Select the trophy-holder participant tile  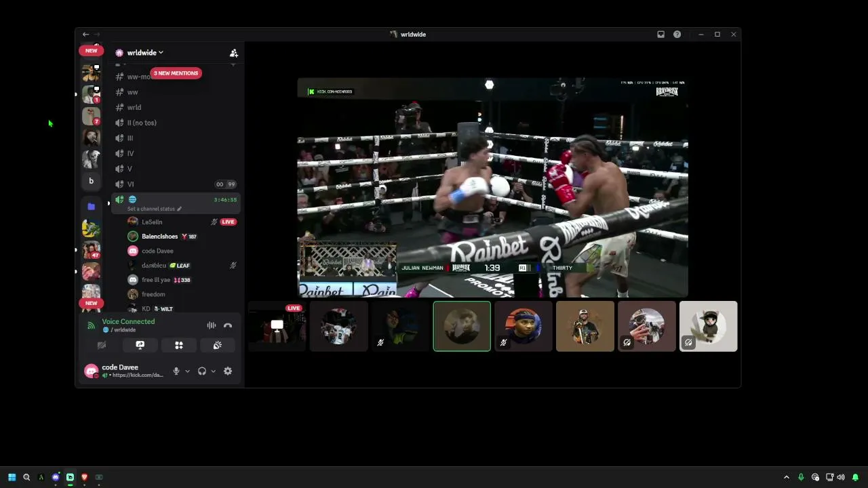pos(585,327)
